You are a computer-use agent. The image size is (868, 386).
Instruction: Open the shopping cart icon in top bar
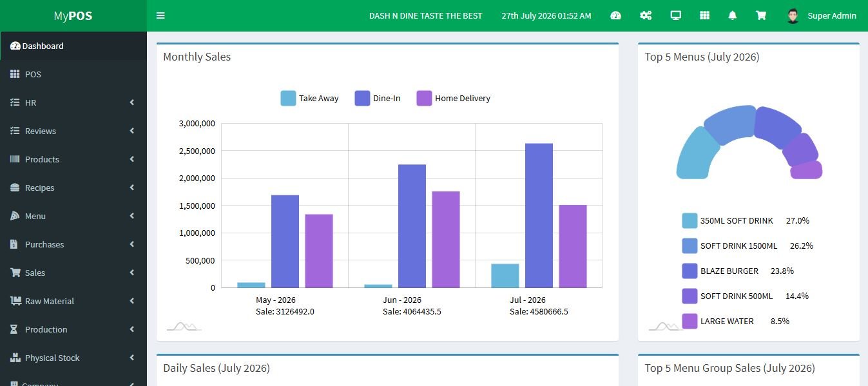pos(761,15)
